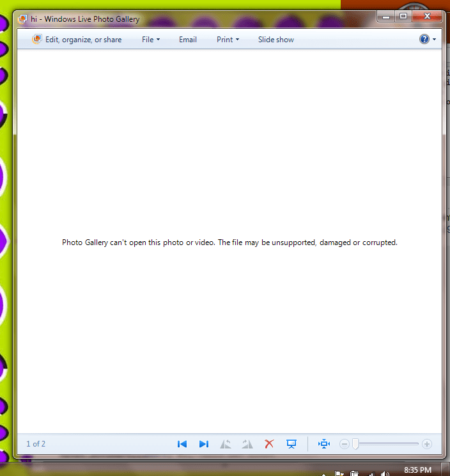The width and height of the screenshot is (450, 476).
Task: Click the fit to window icon
Action: (324, 444)
